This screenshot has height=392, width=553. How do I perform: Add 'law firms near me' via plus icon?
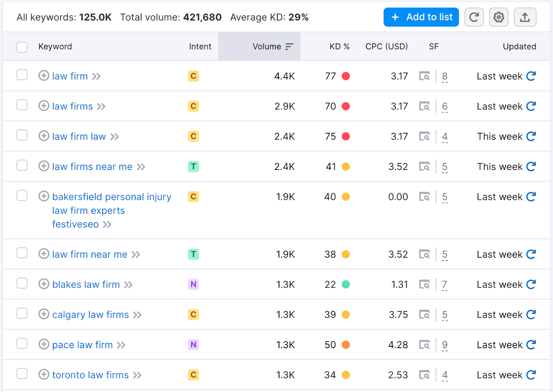[44, 166]
